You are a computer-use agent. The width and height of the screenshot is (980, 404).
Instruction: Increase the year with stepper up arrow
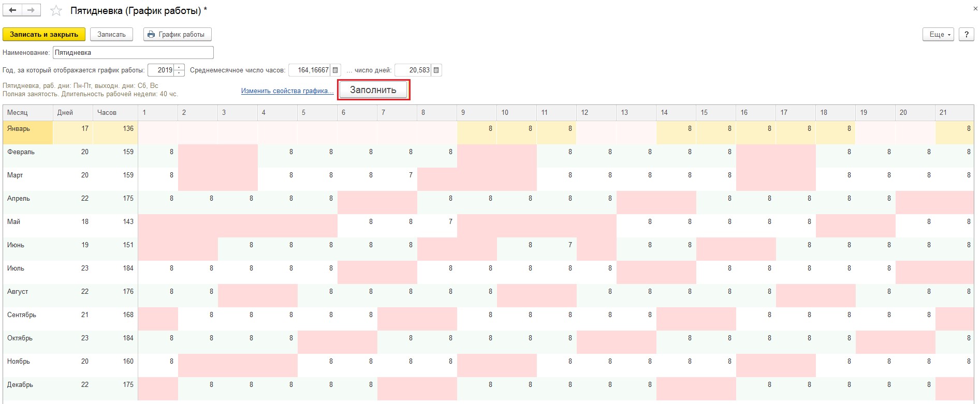(179, 67)
